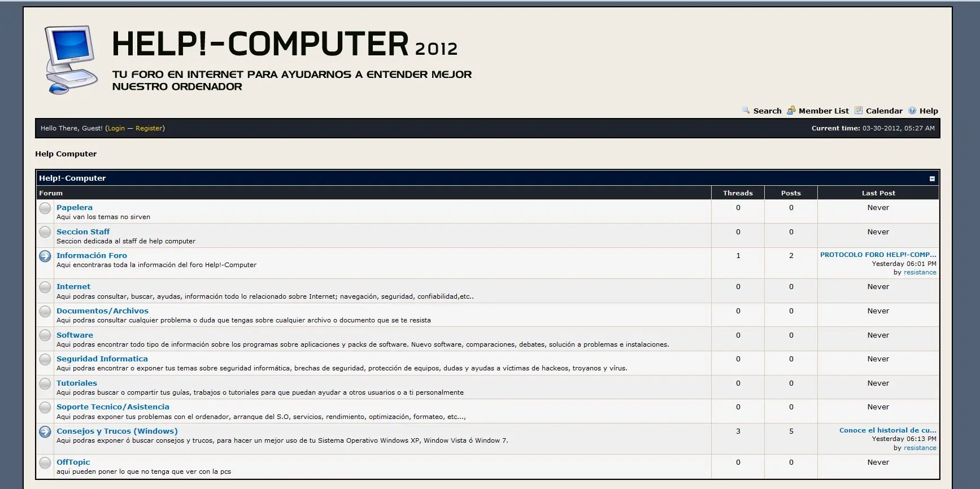This screenshot has height=489, width=980.
Task: Open the Help page link
Action: click(x=929, y=111)
